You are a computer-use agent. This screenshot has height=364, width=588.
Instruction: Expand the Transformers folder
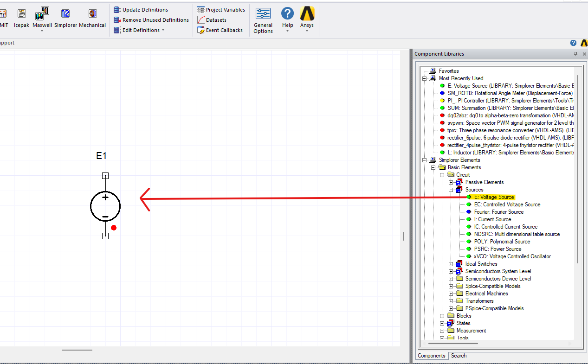tap(451, 301)
